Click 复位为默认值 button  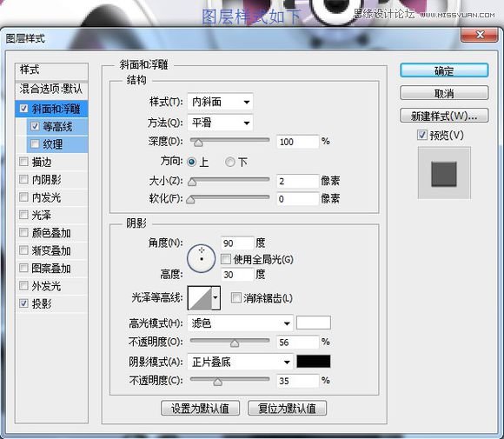coord(287,408)
